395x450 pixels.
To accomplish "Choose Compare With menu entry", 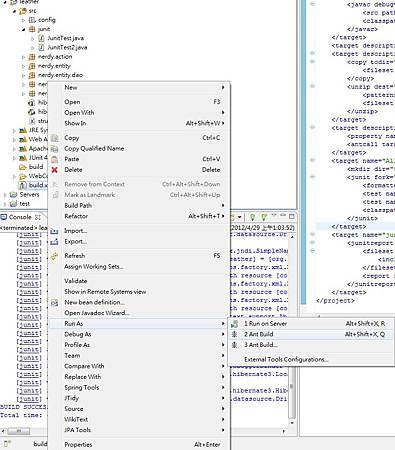I will point(139,366).
